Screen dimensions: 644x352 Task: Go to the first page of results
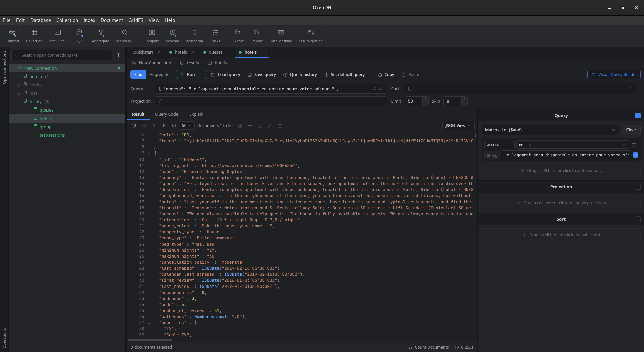click(144, 126)
